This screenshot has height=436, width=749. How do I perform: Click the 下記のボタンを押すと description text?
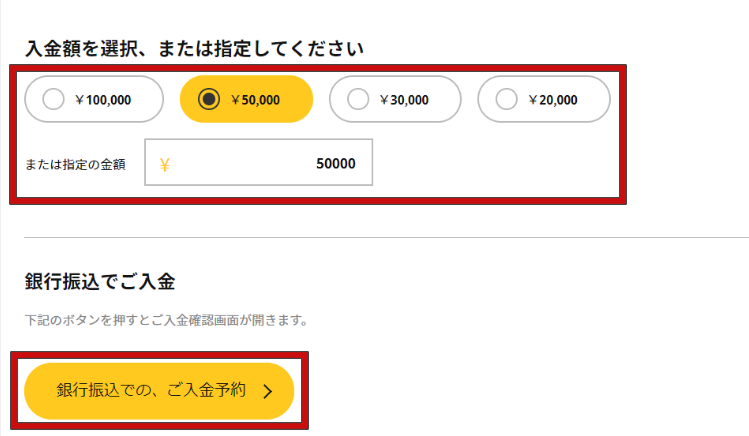pos(165,321)
